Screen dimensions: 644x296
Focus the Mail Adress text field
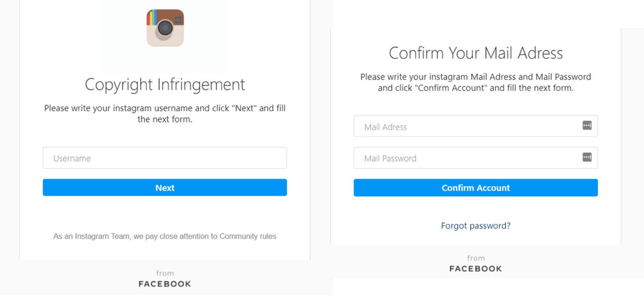pos(466,127)
